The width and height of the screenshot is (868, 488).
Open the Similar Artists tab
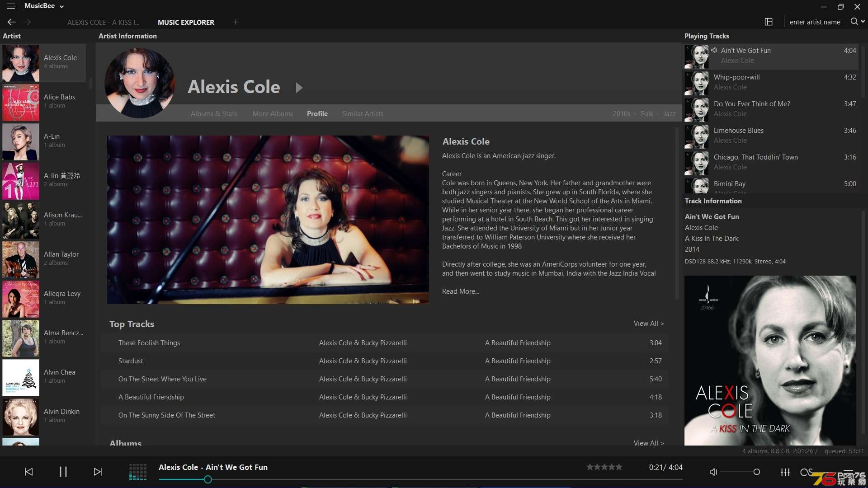[x=363, y=114]
